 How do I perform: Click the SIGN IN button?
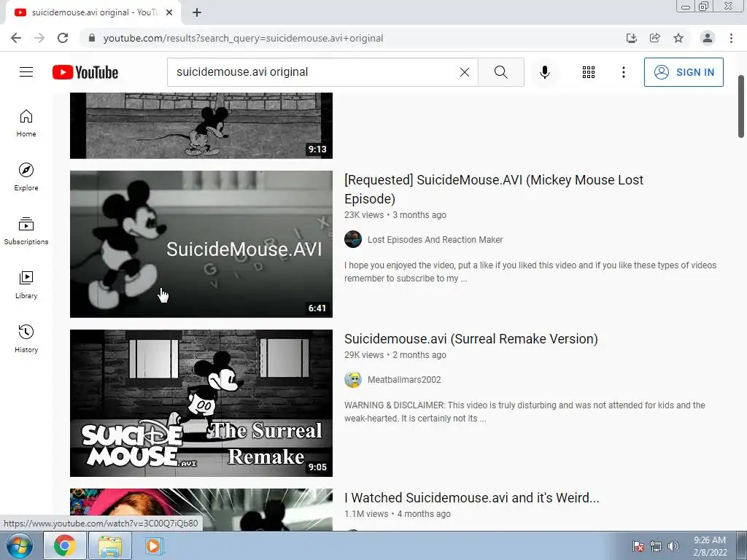tap(684, 72)
